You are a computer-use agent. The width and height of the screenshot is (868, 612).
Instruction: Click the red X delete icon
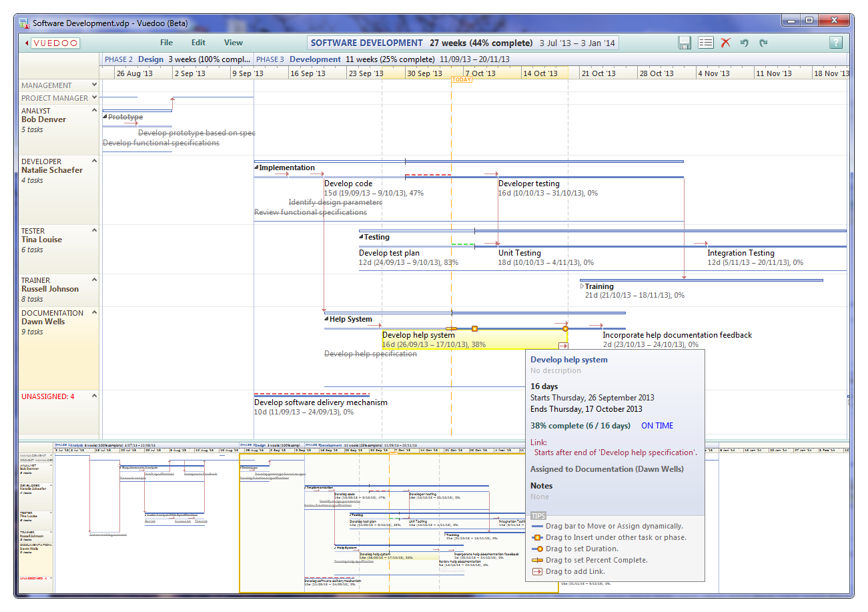point(726,43)
